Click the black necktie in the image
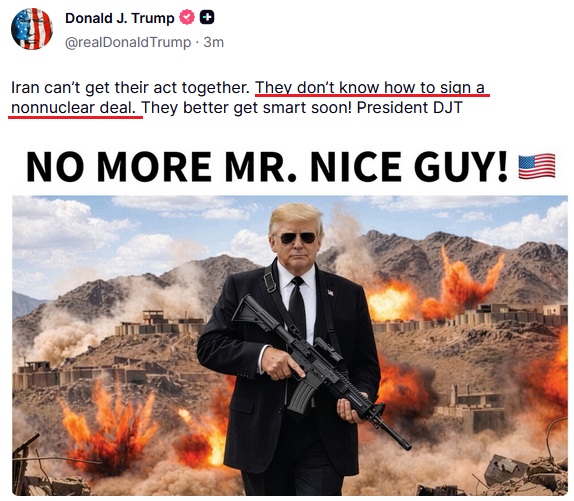This screenshot has width=574, height=501. click(297, 306)
